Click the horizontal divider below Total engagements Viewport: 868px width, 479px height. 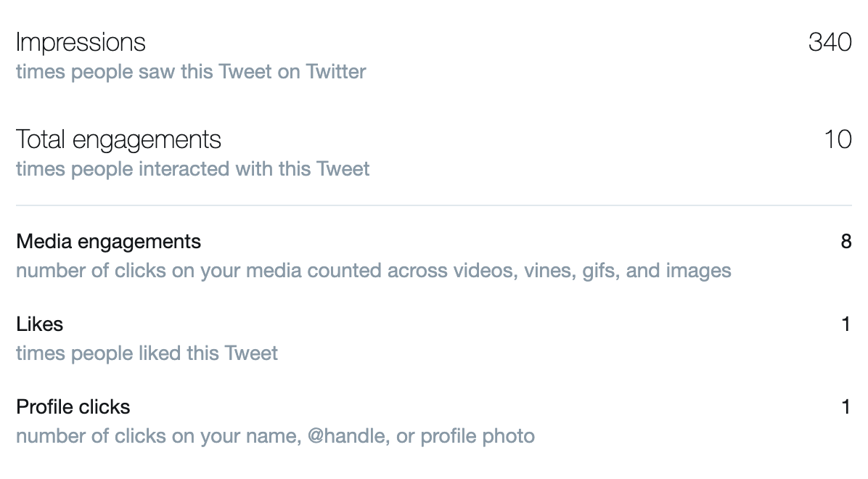433,205
